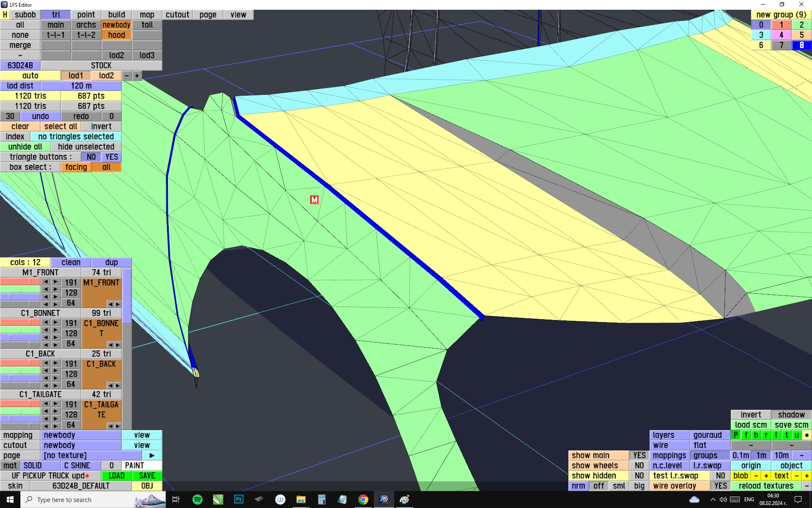Click the black dot layer button

807,435
